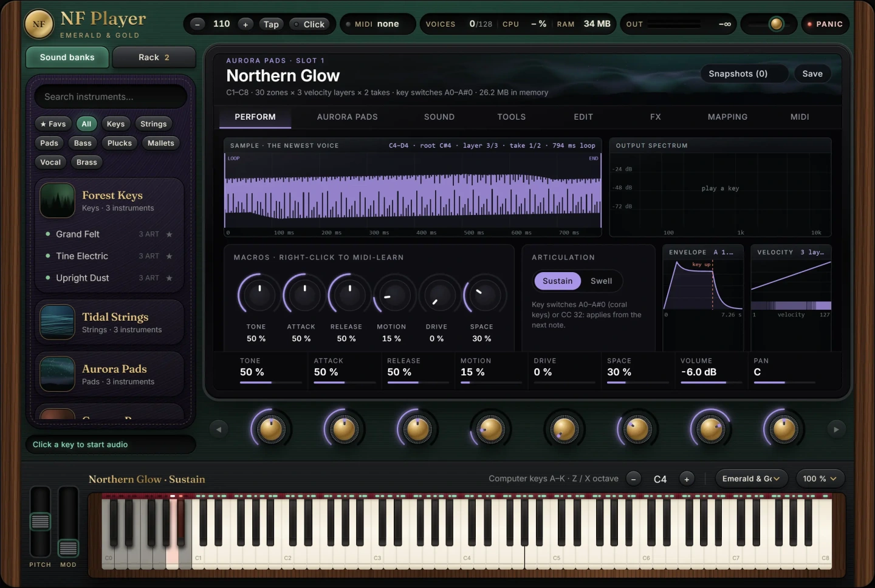Click the Tidal Strings thumbnail image
Viewport: 875px width, 588px height.
pos(57,322)
